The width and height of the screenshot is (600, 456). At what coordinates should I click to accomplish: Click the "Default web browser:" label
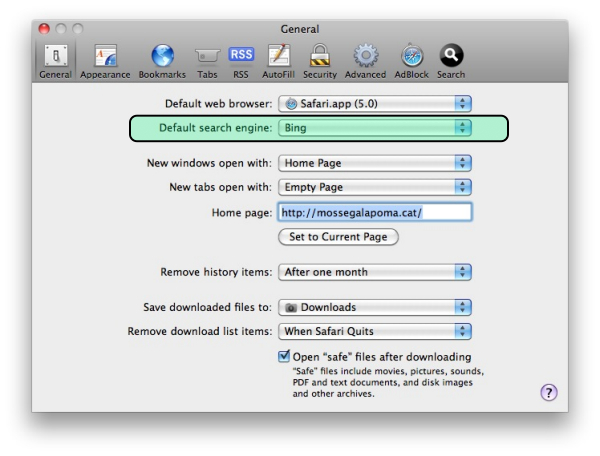pos(218,104)
